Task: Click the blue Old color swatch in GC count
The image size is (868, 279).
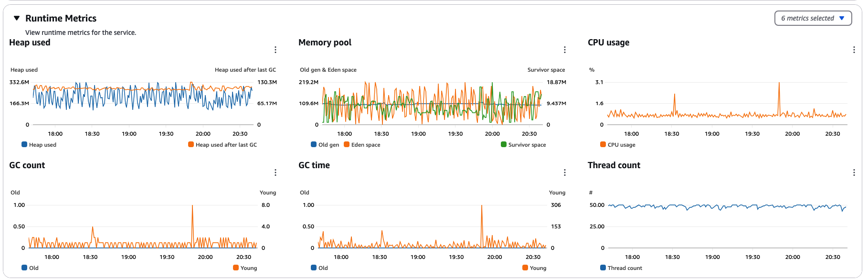Action: point(24,268)
